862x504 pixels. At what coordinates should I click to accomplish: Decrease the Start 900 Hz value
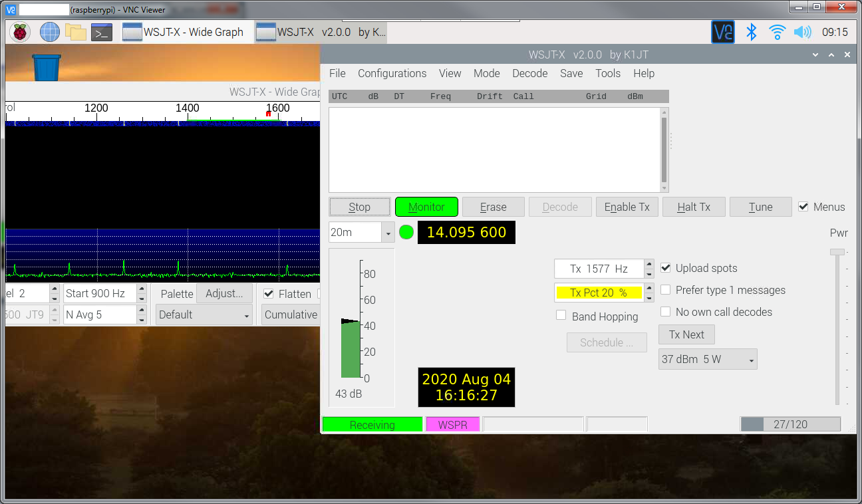[141, 299]
